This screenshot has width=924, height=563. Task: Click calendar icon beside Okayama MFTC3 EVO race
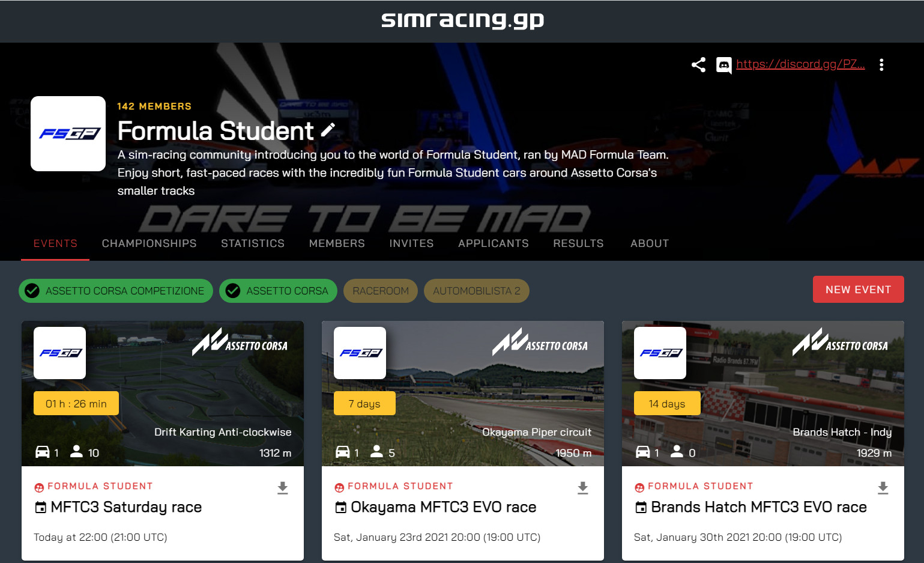click(340, 507)
